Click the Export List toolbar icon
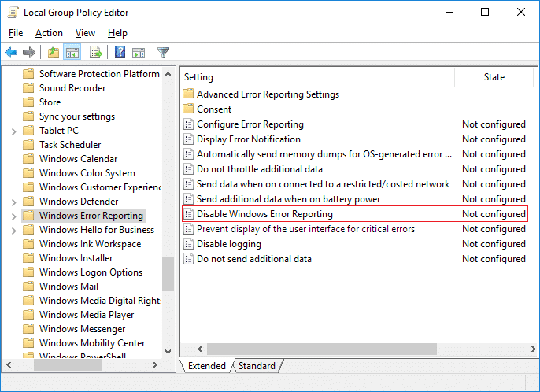This screenshot has width=540, height=392. point(96,53)
